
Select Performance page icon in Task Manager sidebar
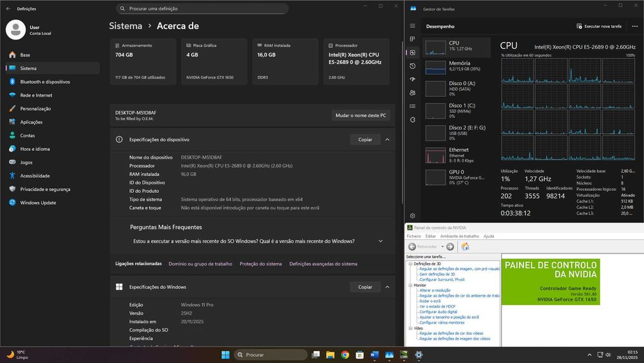412,53
